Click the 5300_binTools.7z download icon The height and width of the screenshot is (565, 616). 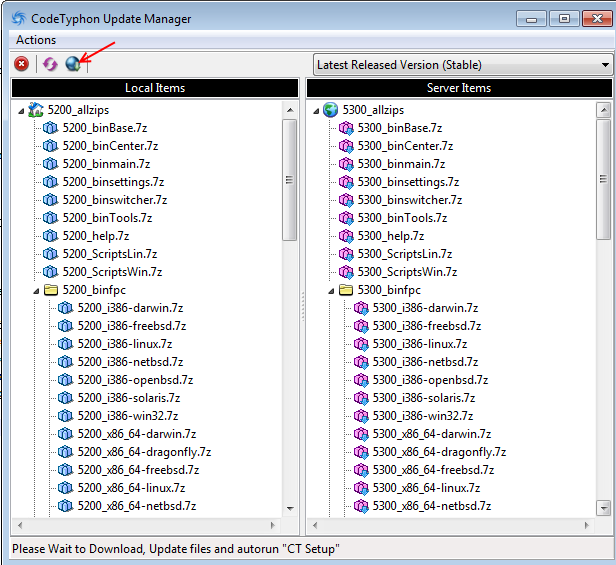coord(346,218)
